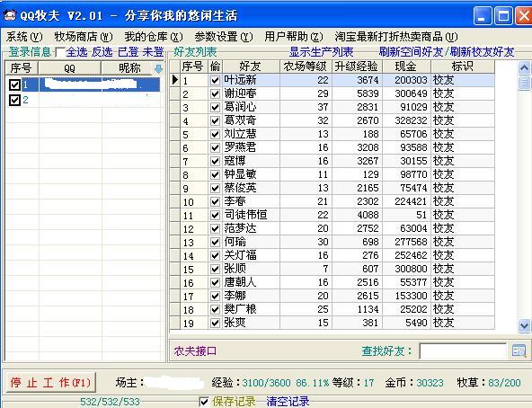Click the QQ column header in login list

click(69, 68)
